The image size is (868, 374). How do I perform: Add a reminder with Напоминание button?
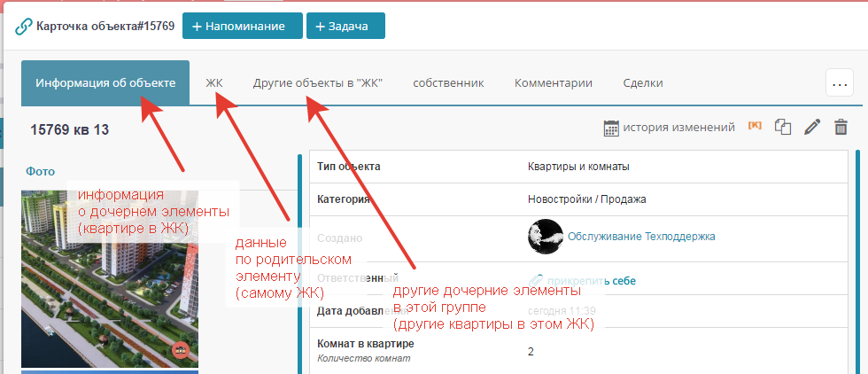tap(243, 26)
